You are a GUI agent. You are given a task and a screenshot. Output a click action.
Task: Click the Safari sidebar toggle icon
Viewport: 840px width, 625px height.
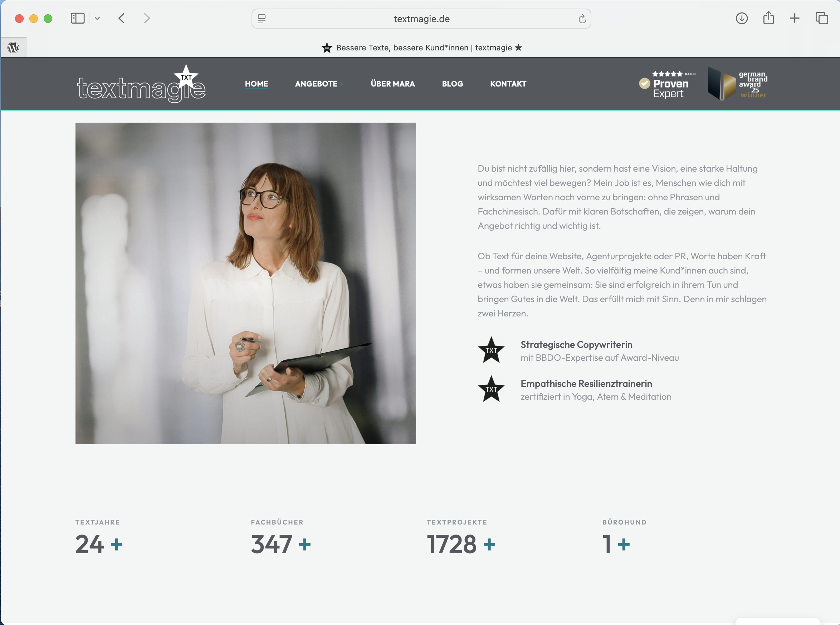(x=77, y=18)
